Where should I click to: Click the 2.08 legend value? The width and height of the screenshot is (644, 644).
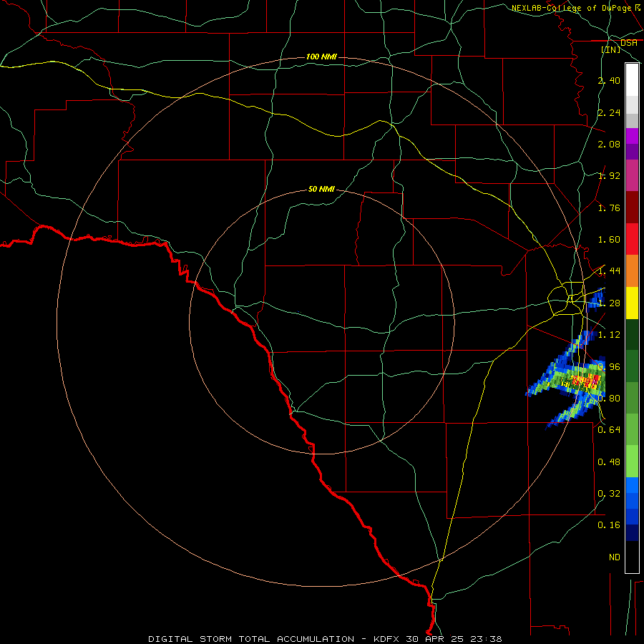609,144
